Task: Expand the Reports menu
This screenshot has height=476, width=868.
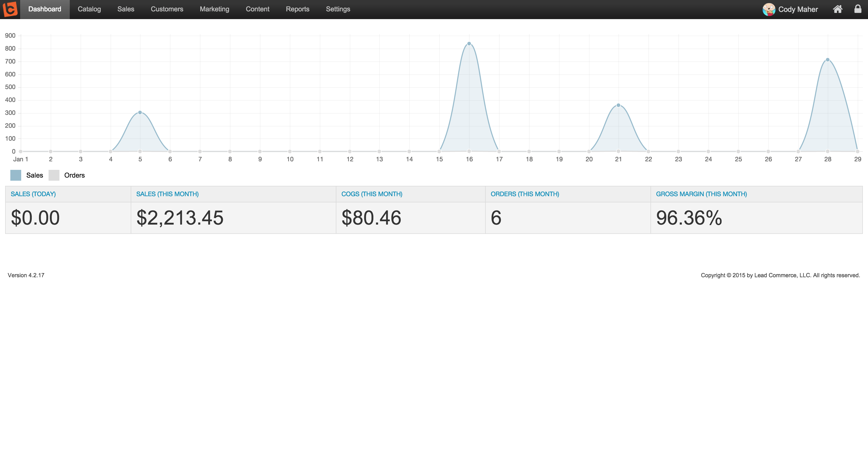Action: coord(297,9)
